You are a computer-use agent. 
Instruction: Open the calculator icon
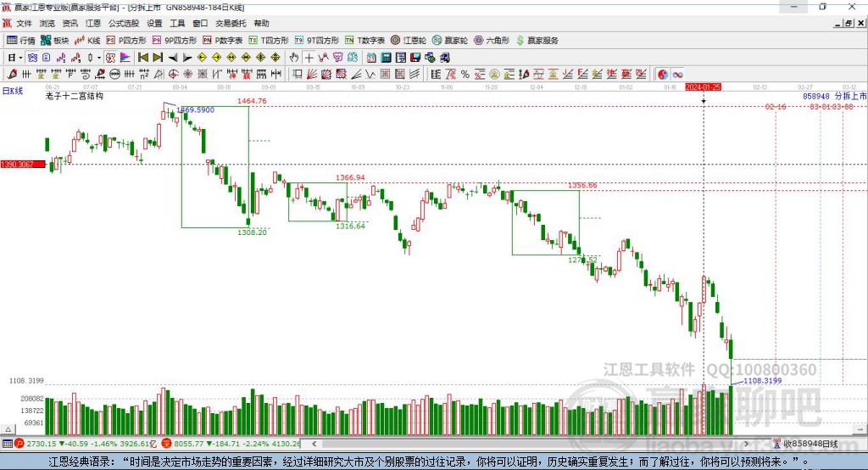coord(386,58)
